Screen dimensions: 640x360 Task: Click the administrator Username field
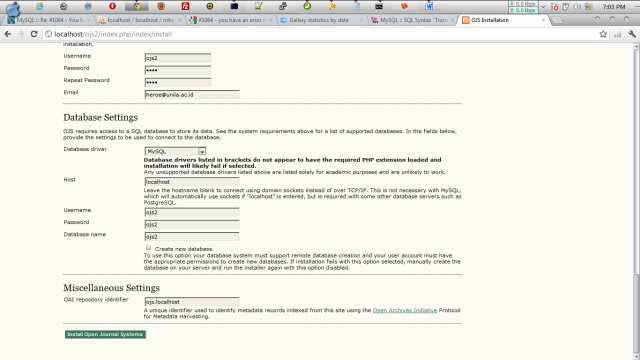pos(178,58)
